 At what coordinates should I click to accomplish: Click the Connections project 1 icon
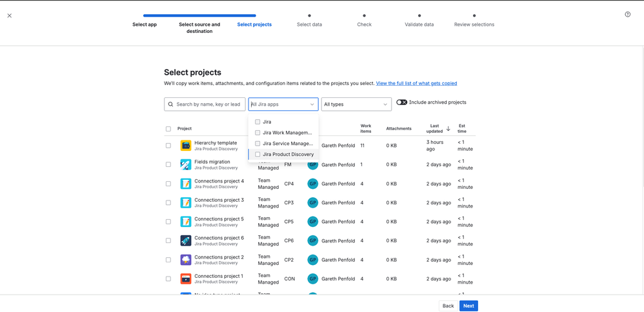(186, 278)
